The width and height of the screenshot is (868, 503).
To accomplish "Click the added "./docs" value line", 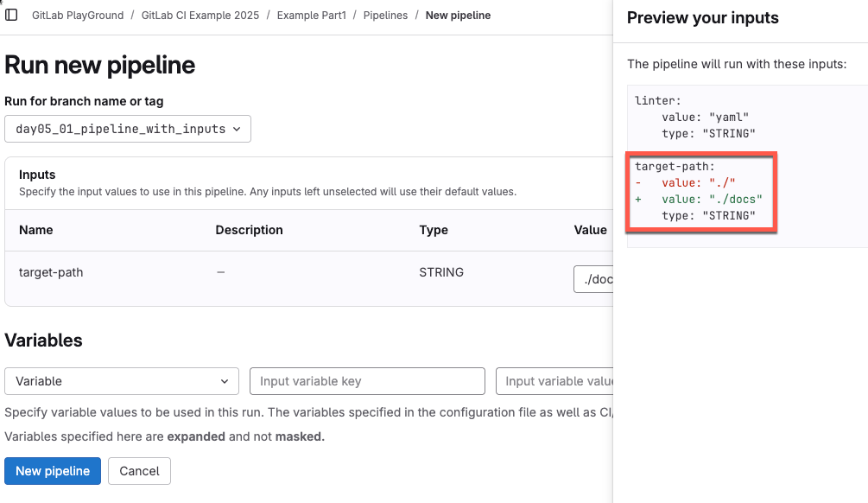I will coord(712,200).
